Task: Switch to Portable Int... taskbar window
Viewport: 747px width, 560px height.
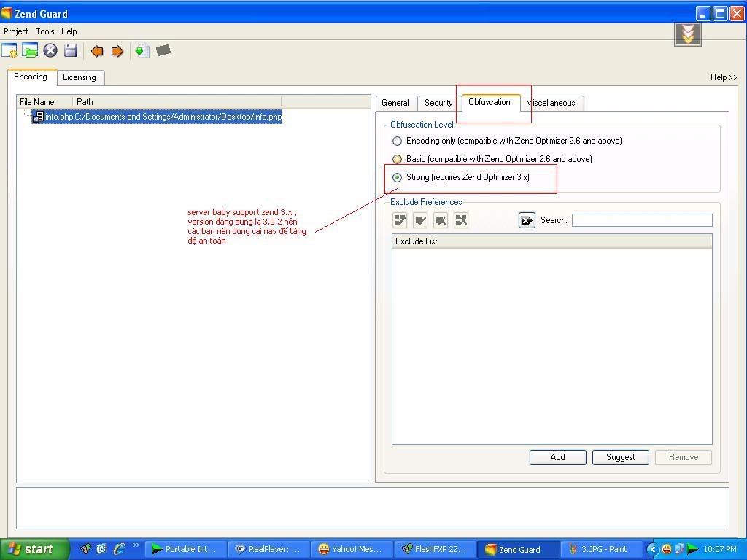Action: click(185, 549)
